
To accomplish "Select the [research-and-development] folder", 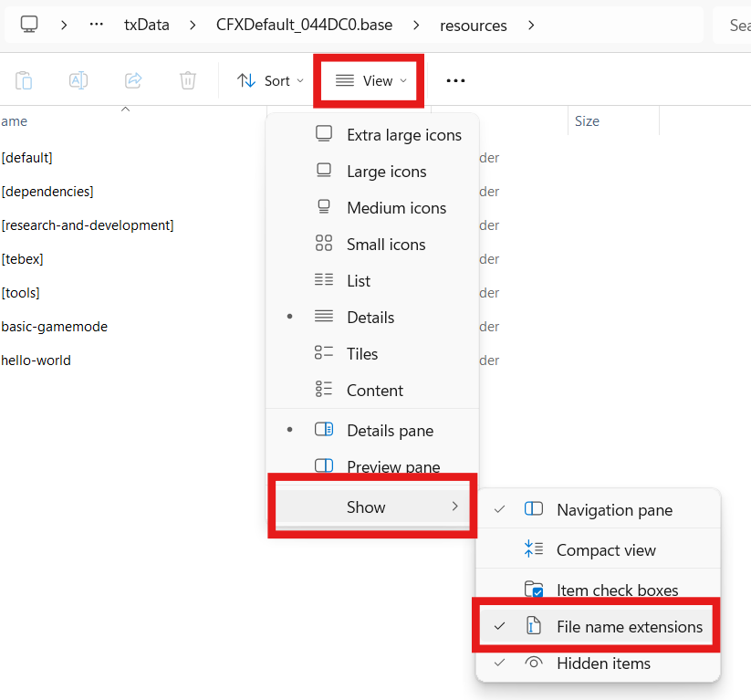I will pos(88,225).
